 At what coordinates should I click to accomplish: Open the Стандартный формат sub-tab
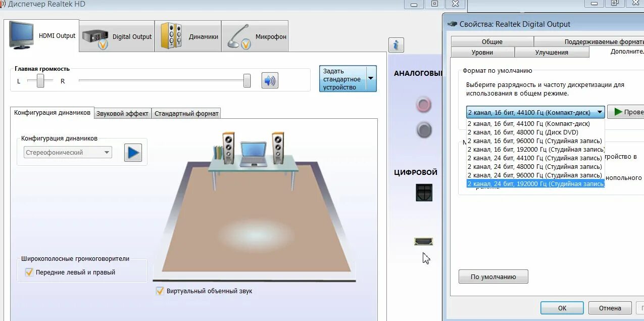pyautogui.click(x=186, y=113)
